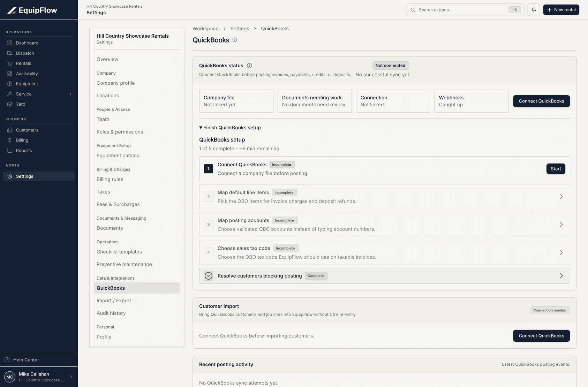Click the info icon beside QuickBooks status

[249, 66]
